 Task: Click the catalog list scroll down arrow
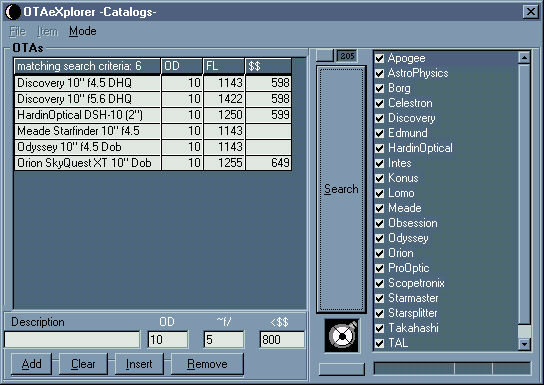(x=524, y=344)
